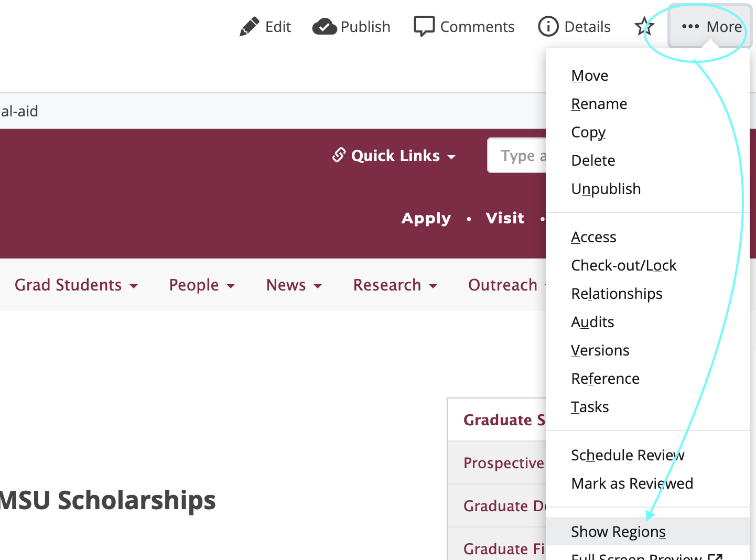Expand the Quick Links dropdown

pos(395,156)
